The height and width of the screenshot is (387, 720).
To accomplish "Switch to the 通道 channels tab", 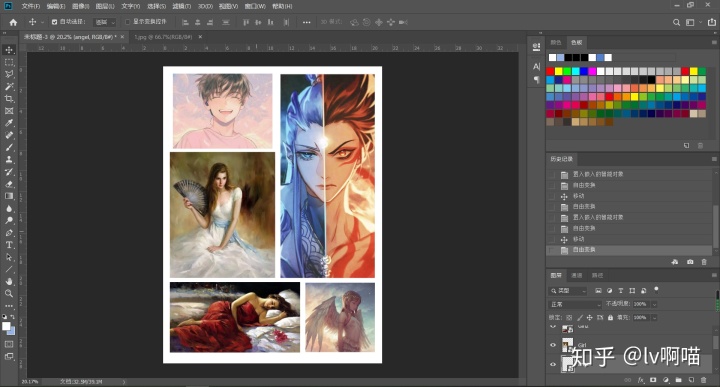I will (576, 275).
